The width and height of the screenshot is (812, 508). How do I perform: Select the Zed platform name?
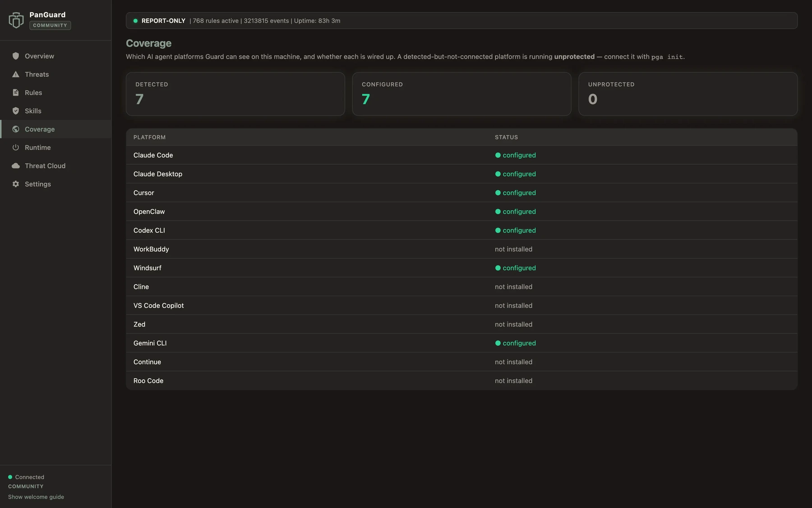pyautogui.click(x=139, y=324)
